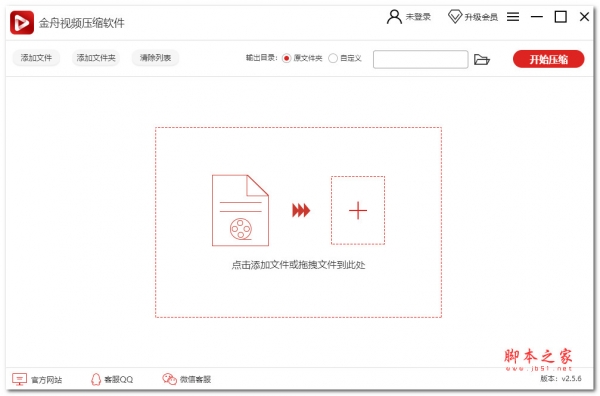Viewport: 600px width, 396px height.
Task: Click 点击添加文件或拖拽文件到此处 text
Action: 298,265
